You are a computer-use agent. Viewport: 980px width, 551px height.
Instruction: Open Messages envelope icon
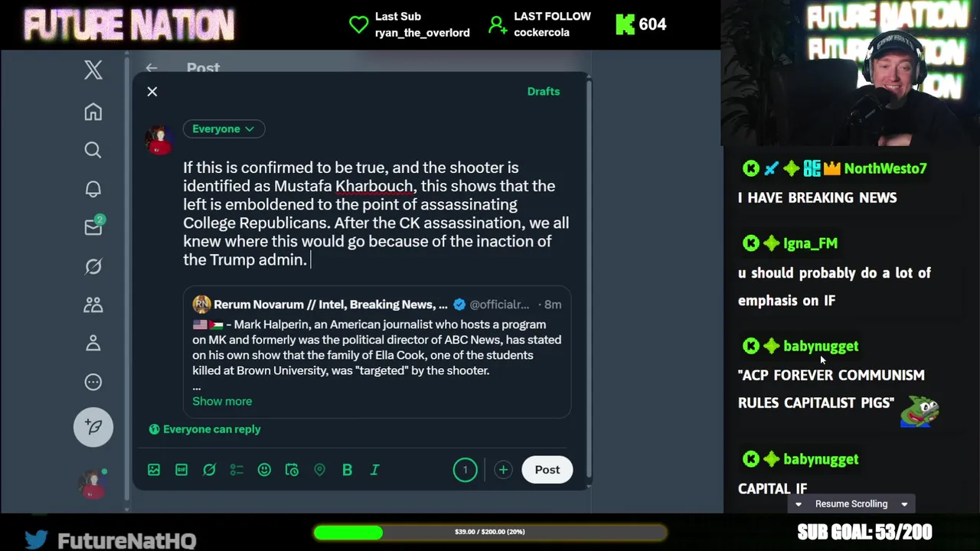93,227
